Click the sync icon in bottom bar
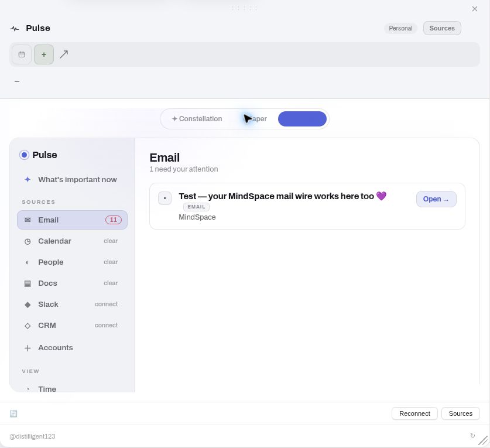The height and width of the screenshot is (448, 490). pos(13,413)
